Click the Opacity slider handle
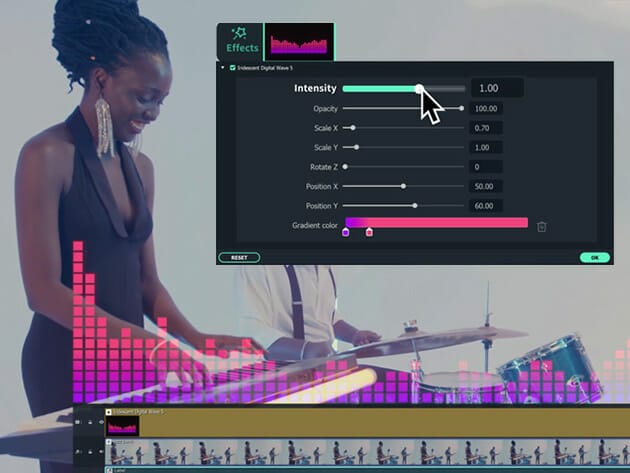Viewport: 630px width, 473px height. pos(461,108)
